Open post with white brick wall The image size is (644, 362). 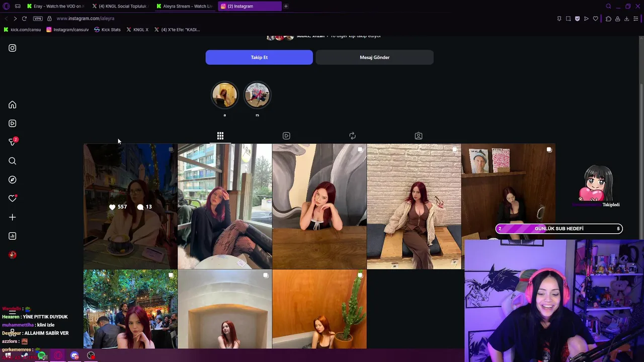click(x=414, y=207)
